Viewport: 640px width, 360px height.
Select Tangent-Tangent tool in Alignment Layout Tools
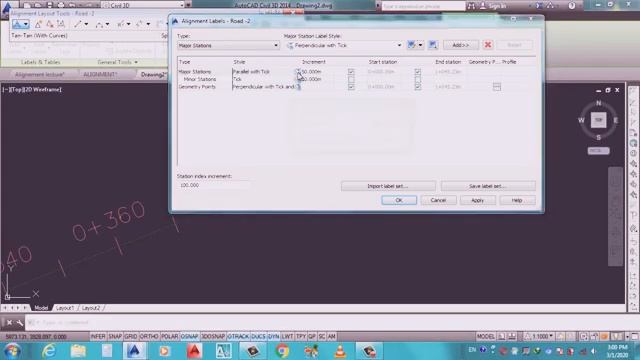pyautogui.click(x=17, y=24)
